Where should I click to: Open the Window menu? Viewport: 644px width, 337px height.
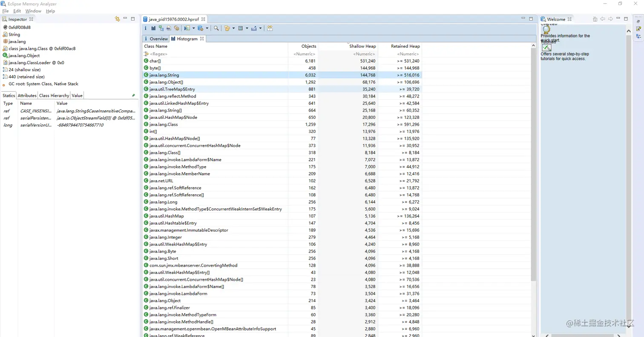(x=33, y=11)
